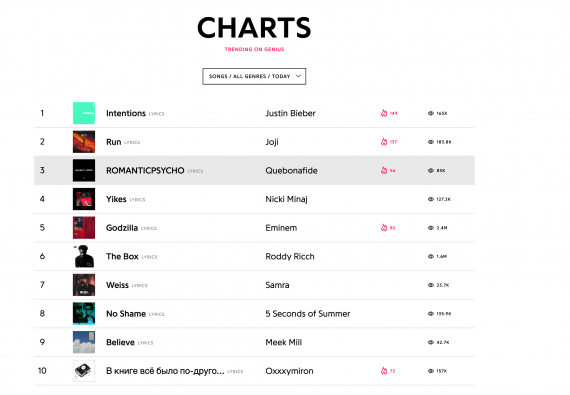Image resolution: width=570 pixels, height=395 pixels.
Task: Open the Run album artwork thumbnail
Action: (84, 142)
